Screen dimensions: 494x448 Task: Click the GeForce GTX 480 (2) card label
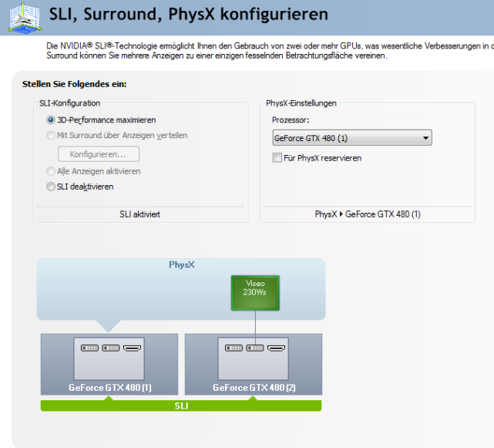coord(254,387)
